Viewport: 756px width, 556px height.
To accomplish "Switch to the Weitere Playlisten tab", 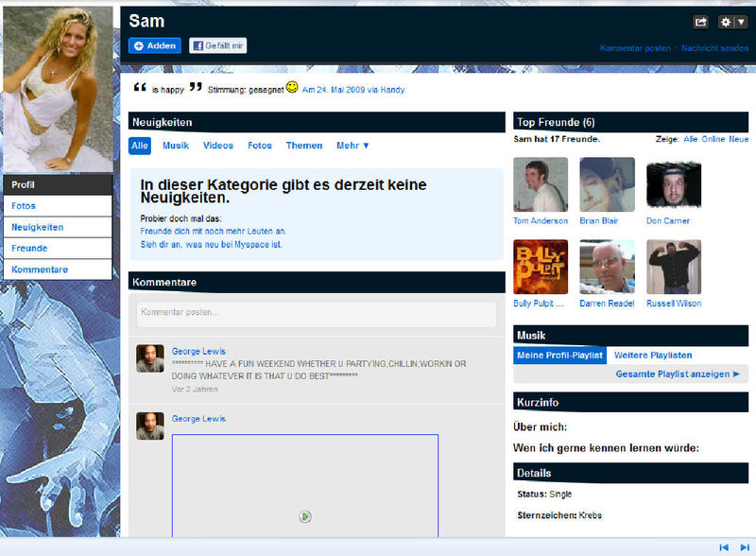I will pyautogui.click(x=653, y=356).
